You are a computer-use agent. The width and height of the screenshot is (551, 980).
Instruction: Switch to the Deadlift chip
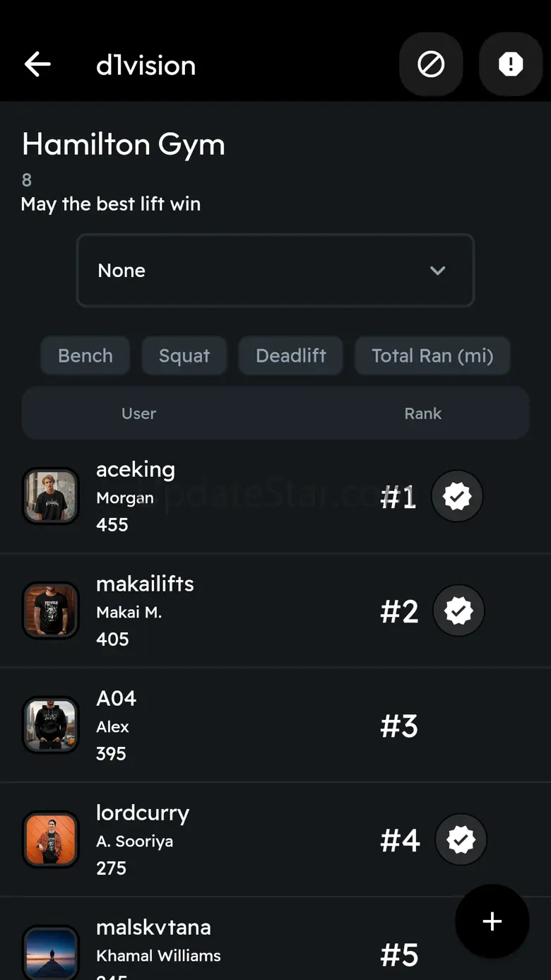click(x=291, y=355)
